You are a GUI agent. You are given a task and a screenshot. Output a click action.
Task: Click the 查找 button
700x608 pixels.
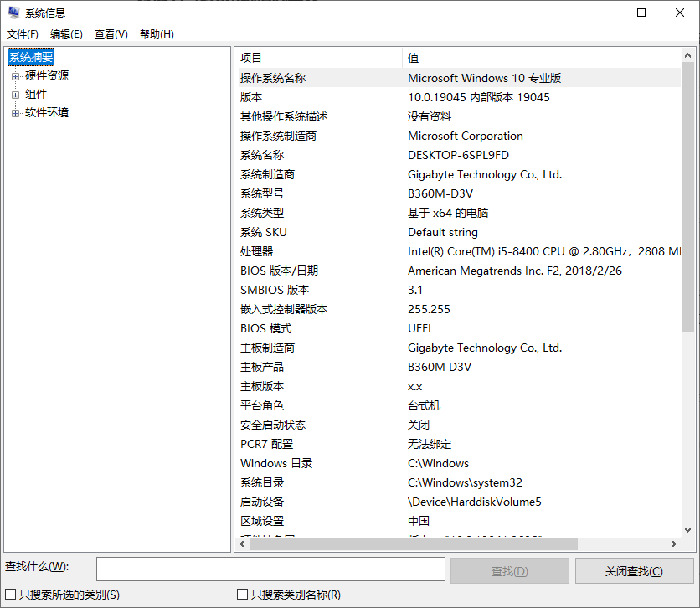(509, 569)
